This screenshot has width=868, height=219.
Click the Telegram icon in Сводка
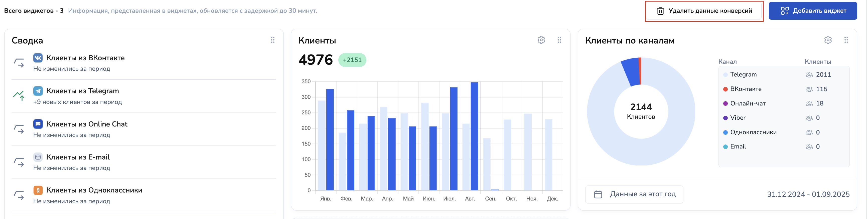[38, 91]
